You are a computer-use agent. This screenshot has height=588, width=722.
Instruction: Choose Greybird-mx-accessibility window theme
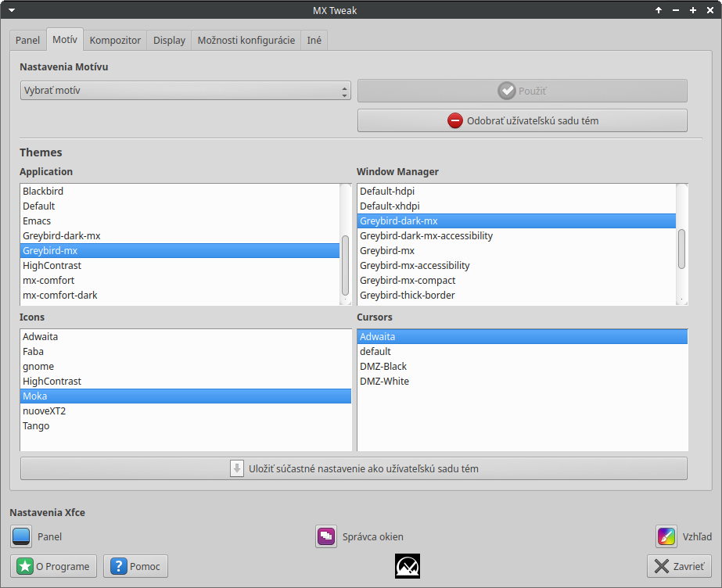(516, 266)
